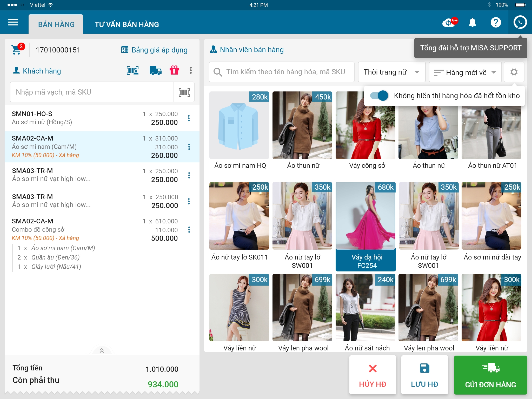Click the help question mark icon
This screenshot has height=399, width=532.
[496, 23]
